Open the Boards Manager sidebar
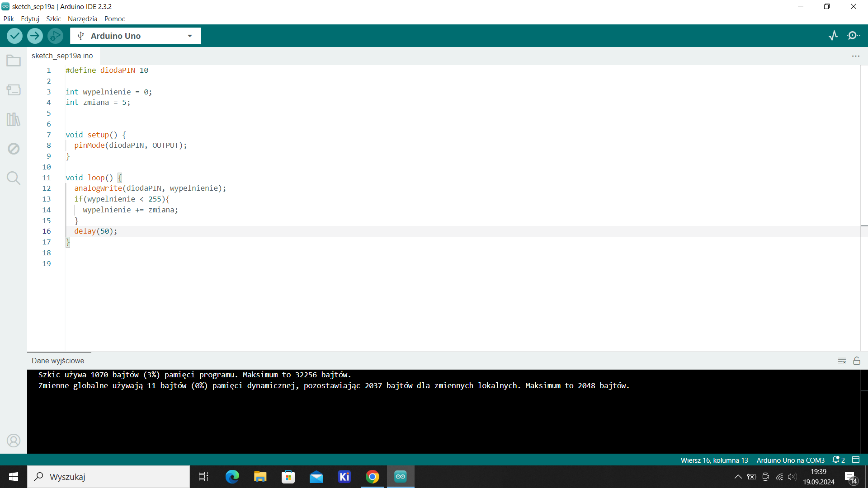 14,90
